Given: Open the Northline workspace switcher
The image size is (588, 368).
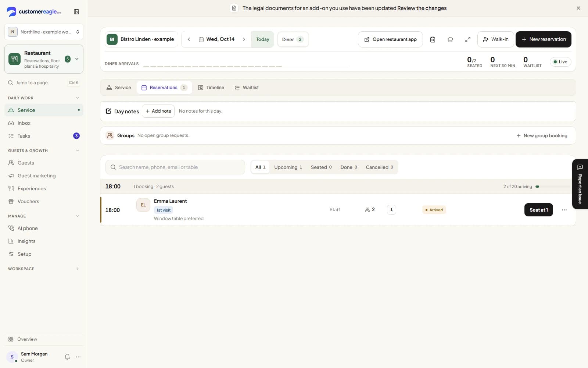Looking at the screenshot, I should click(44, 32).
